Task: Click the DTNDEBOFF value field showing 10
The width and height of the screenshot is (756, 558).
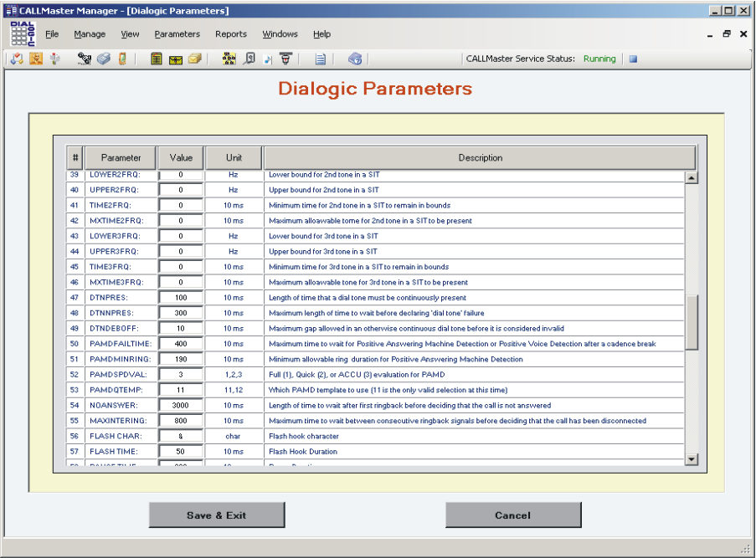Action: click(x=181, y=329)
